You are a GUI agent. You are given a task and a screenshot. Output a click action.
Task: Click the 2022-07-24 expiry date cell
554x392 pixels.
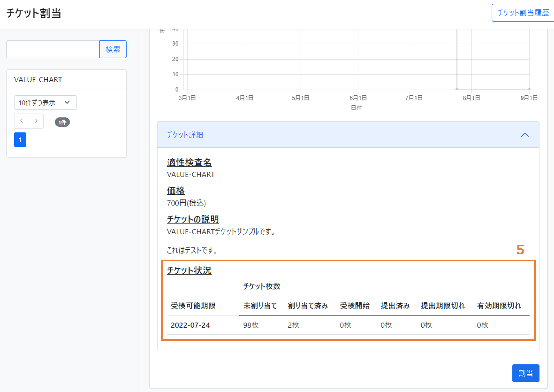pos(190,325)
